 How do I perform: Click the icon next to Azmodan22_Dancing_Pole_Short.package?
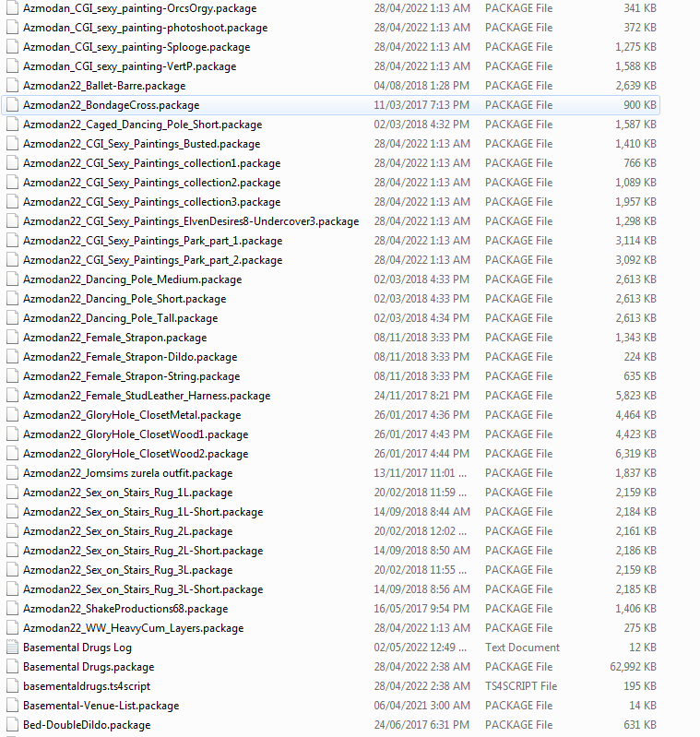point(13,299)
